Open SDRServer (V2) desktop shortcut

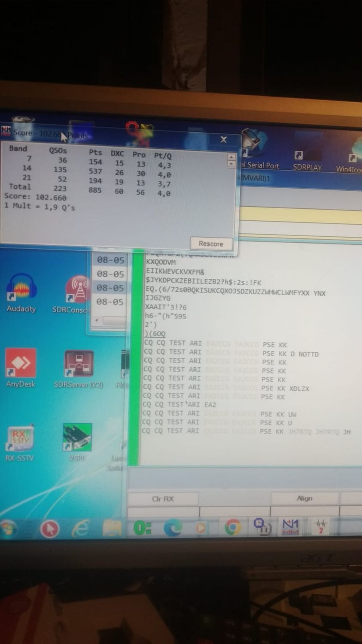click(x=78, y=369)
